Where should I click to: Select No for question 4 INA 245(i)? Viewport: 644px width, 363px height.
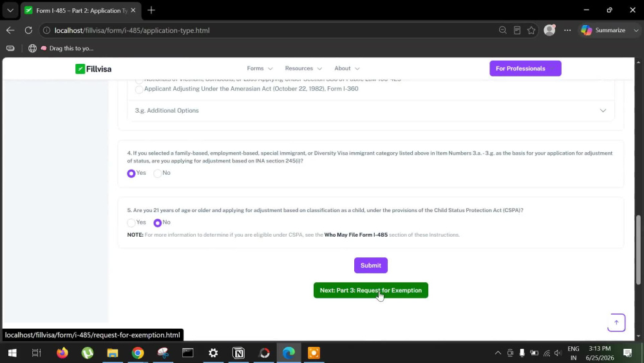tap(157, 173)
